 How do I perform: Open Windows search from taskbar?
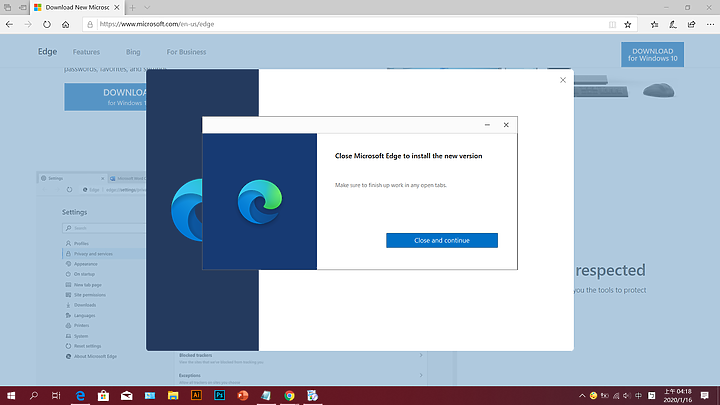[34, 395]
